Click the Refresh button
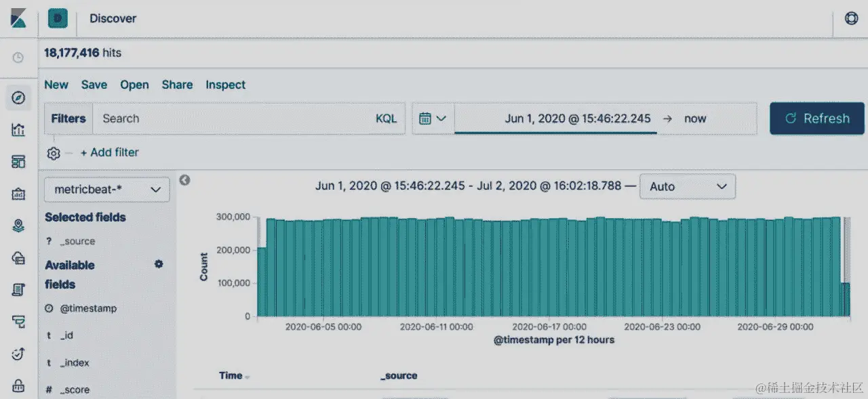 click(817, 119)
